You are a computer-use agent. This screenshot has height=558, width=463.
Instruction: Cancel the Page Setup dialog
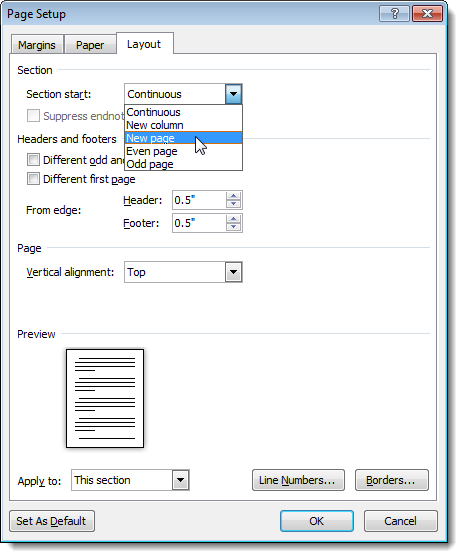(401, 521)
